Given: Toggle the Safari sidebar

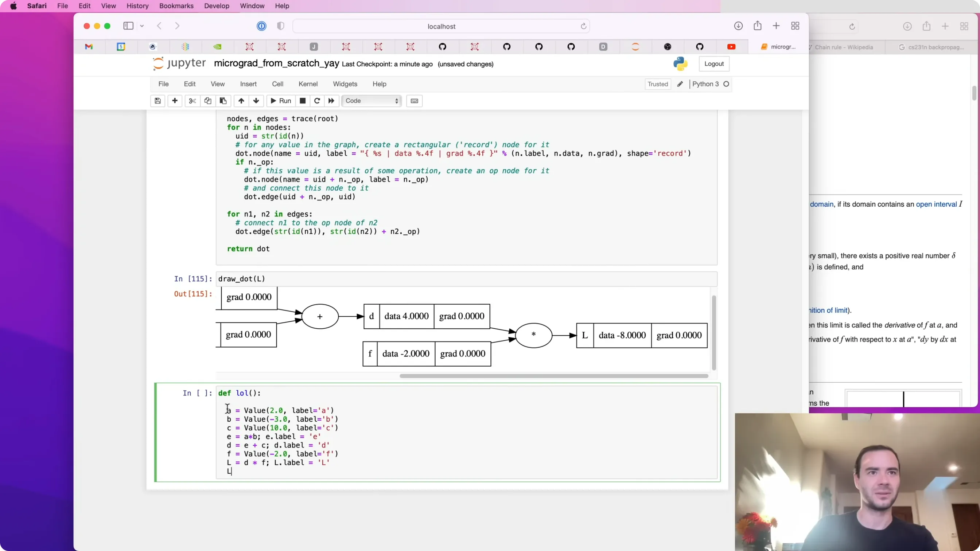Looking at the screenshot, I should (128, 26).
